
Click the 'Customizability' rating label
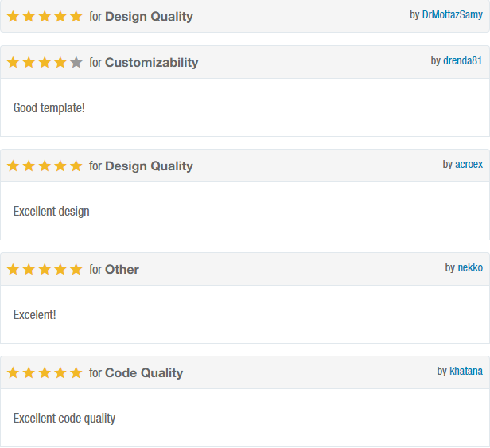(x=151, y=63)
